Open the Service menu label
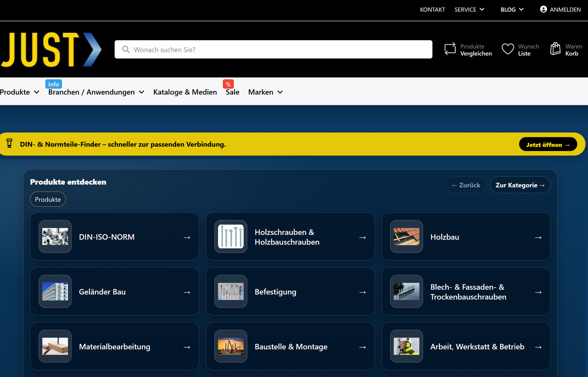The height and width of the screenshot is (377, 588). [465, 10]
